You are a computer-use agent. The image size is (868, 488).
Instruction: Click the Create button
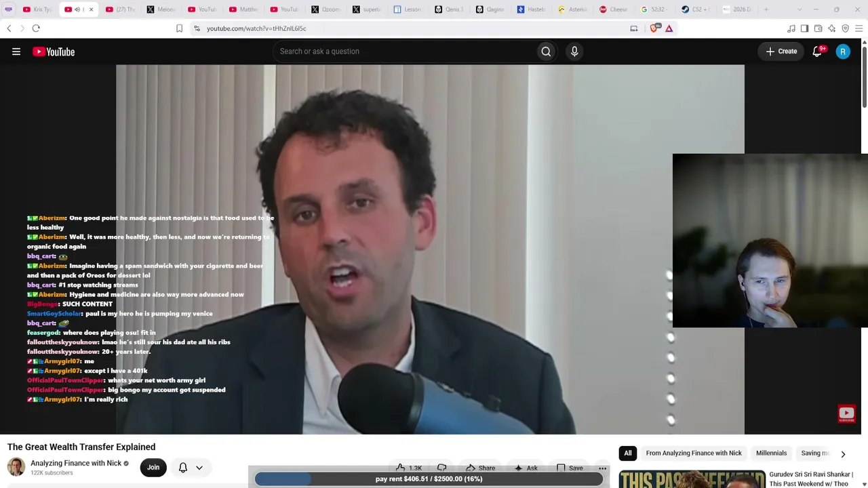tap(781, 52)
